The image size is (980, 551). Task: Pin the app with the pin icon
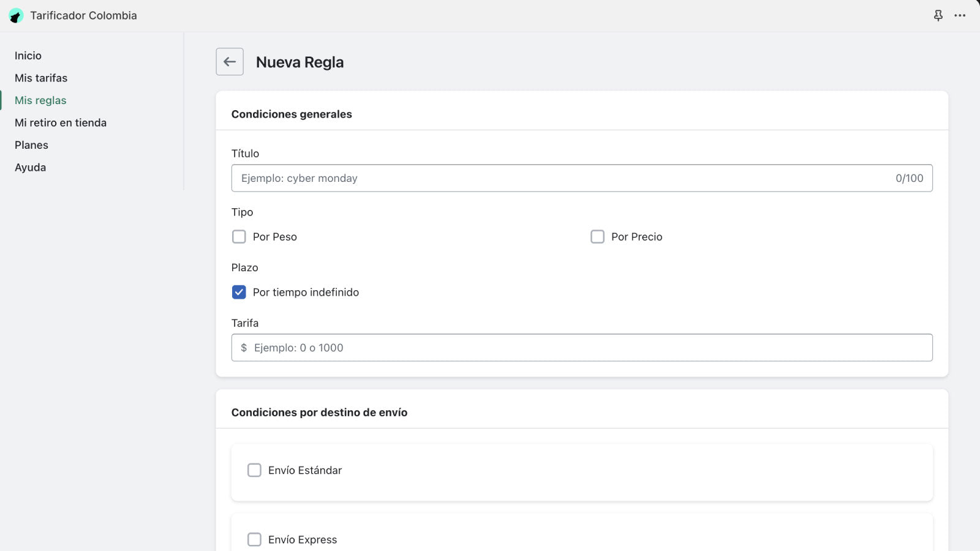938,15
